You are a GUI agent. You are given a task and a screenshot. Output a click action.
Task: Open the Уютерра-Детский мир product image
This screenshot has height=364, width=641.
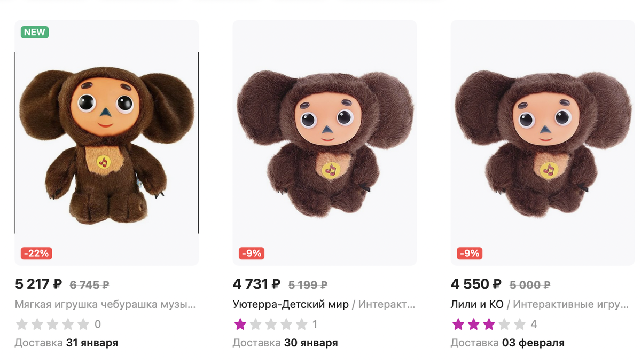point(324,143)
